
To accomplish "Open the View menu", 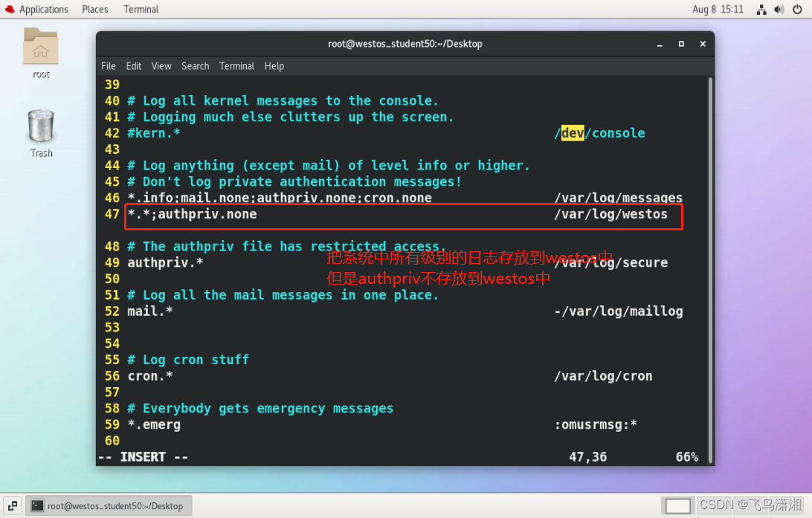I will tap(161, 65).
